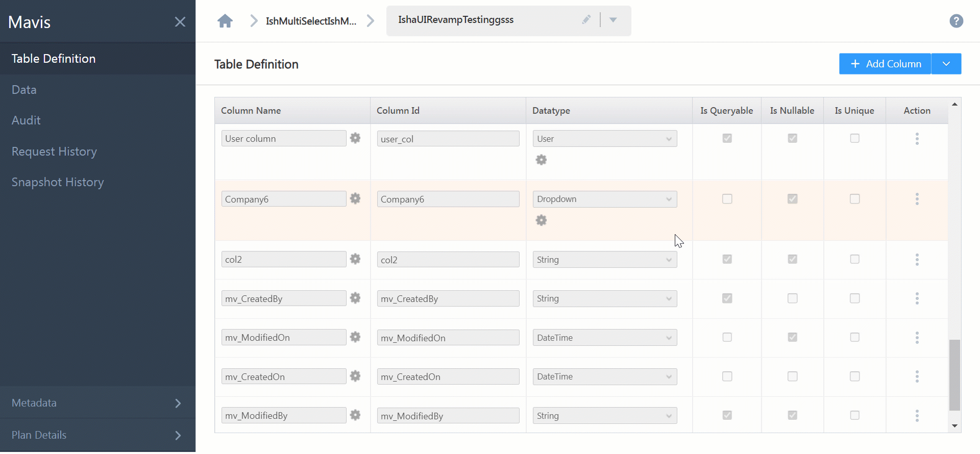Click gear icon next to mv_CreatedBy name
This screenshot has height=454, width=980.
(x=355, y=298)
